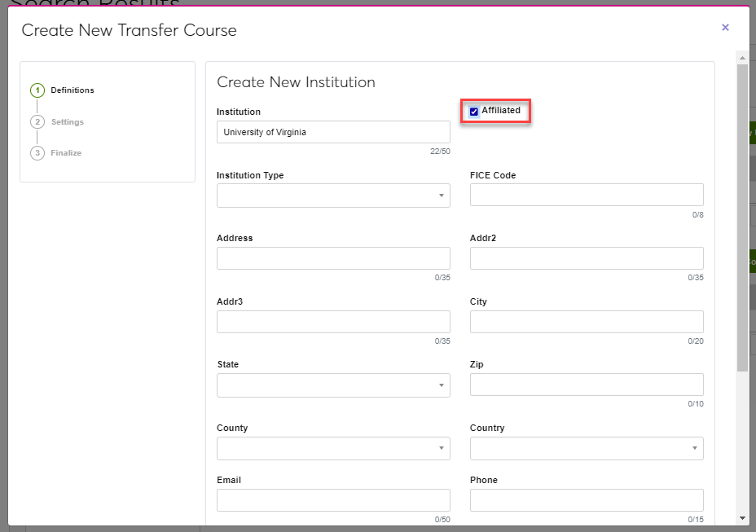Focus the Zip input field
The height and width of the screenshot is (532, 756).
587,385
